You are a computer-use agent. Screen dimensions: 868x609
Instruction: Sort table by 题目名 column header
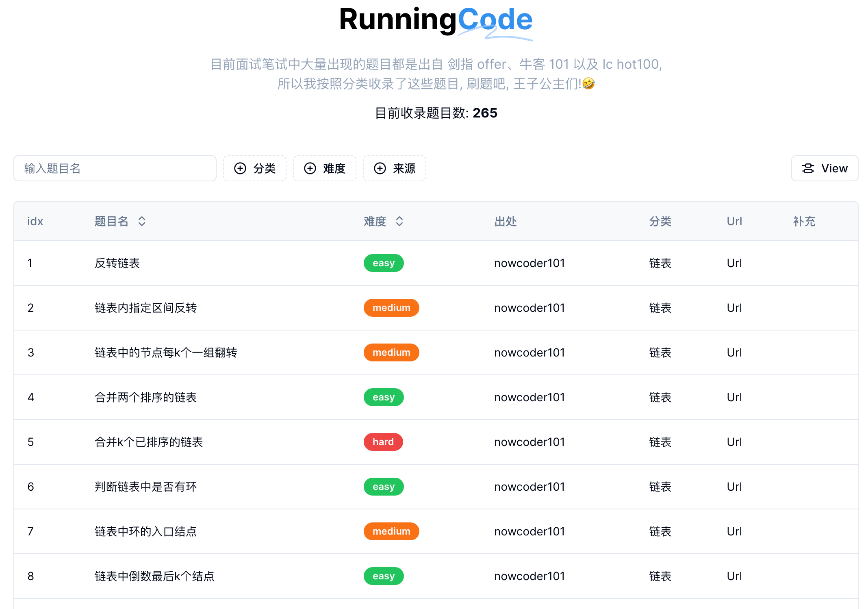coord(112,221)
